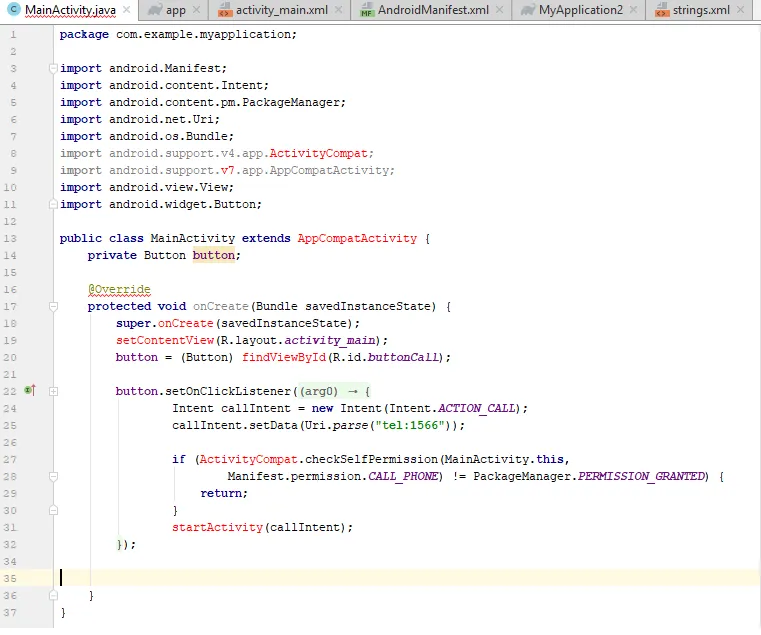Click android.widget.Button import line

coord(161,204)
